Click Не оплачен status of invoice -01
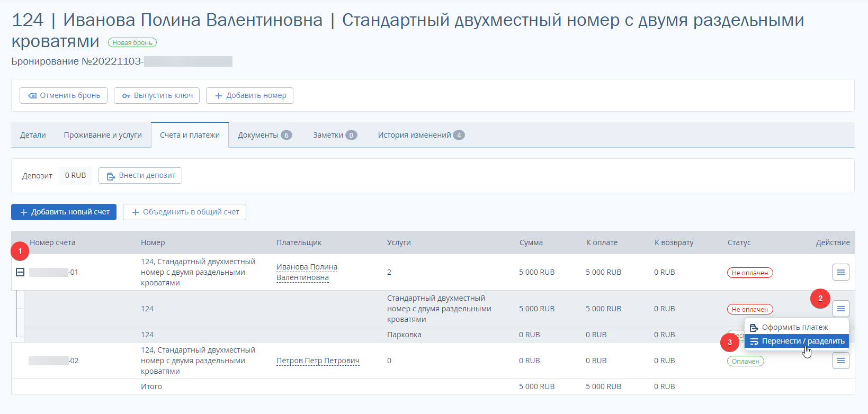 (750, 273)
